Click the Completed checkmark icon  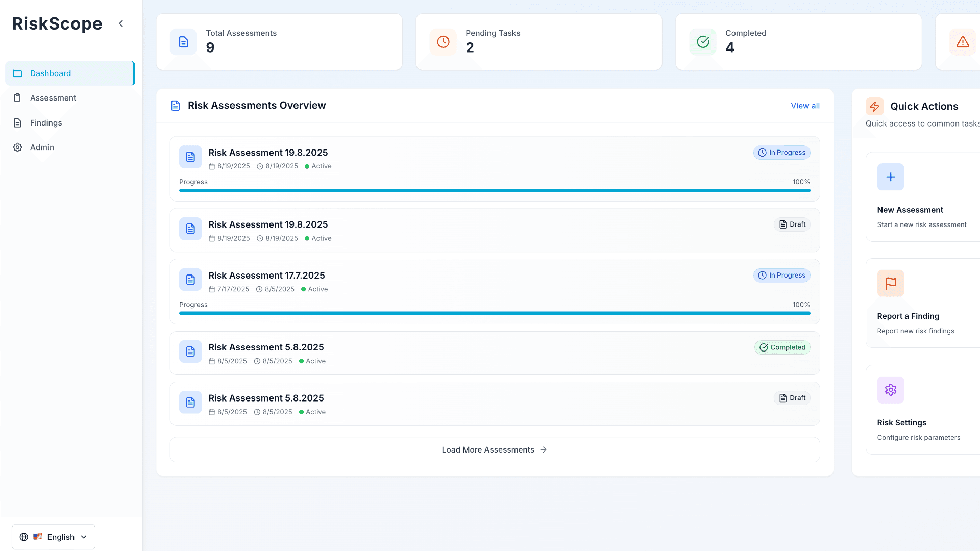click(x=703, y=42)
